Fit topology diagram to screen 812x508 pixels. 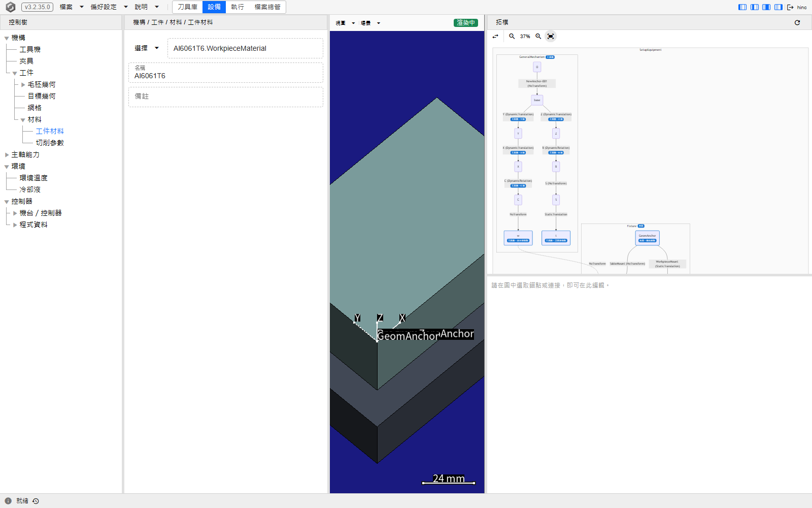pyautogui.click(x=551, y=36)
